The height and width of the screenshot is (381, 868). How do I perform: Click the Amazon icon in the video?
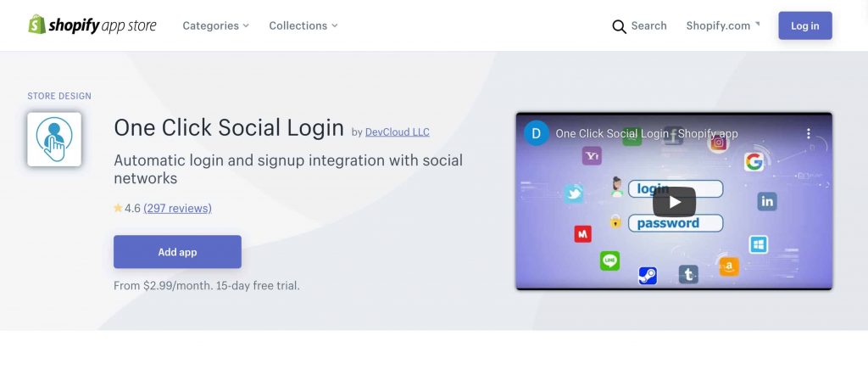pyautogui.click(x=729, y=266)
